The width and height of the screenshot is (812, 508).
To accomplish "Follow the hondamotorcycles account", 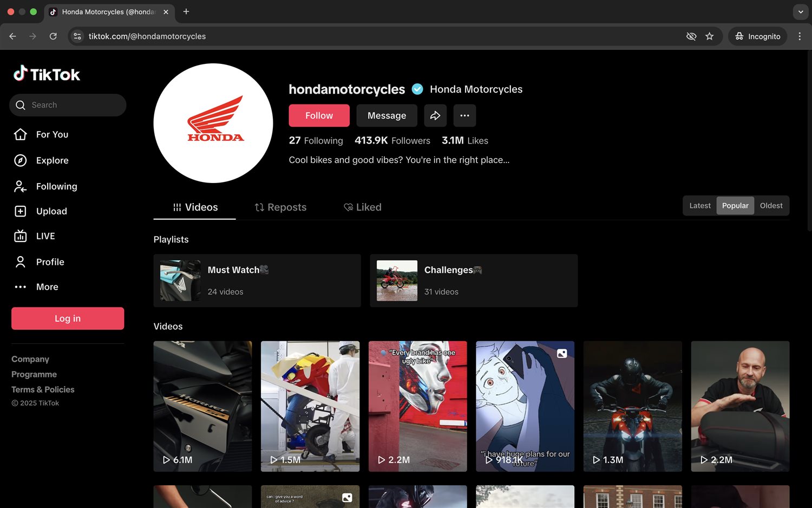I will coord(319,115).
